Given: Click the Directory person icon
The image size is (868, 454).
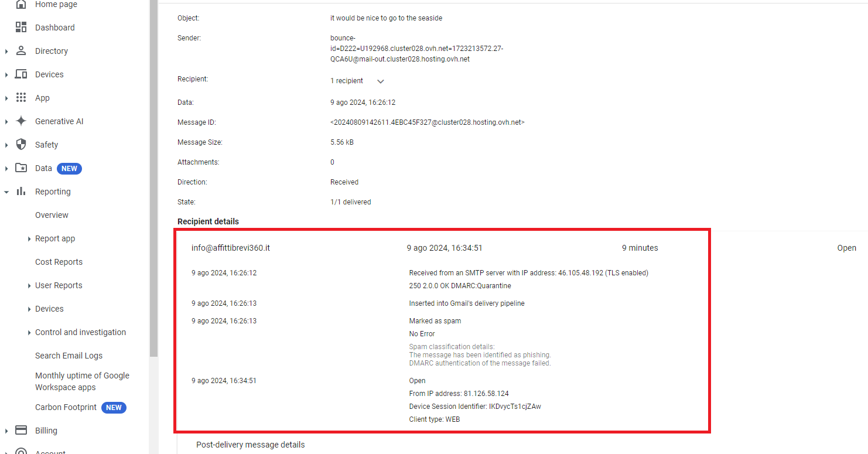Looking at the screenshot, I should [x=21, y=51].
